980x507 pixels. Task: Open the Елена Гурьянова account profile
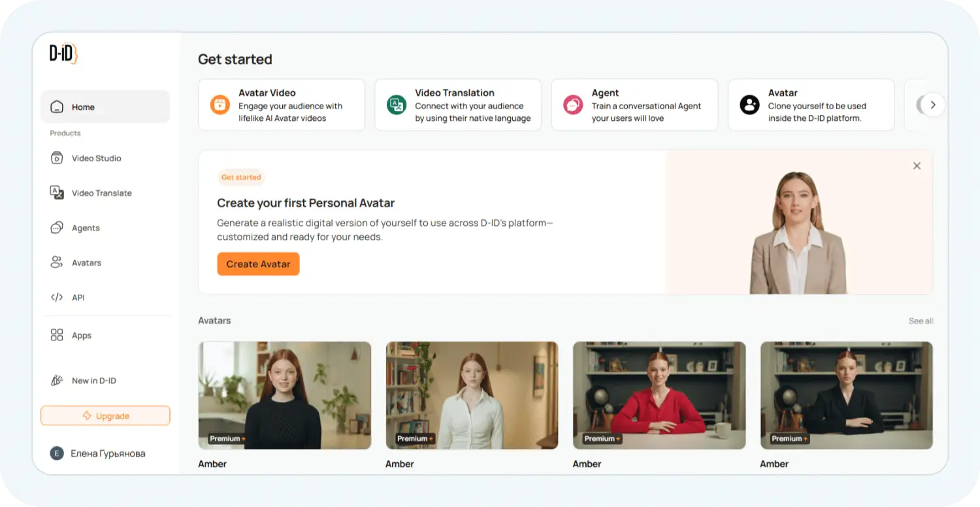tap(107, 453)
